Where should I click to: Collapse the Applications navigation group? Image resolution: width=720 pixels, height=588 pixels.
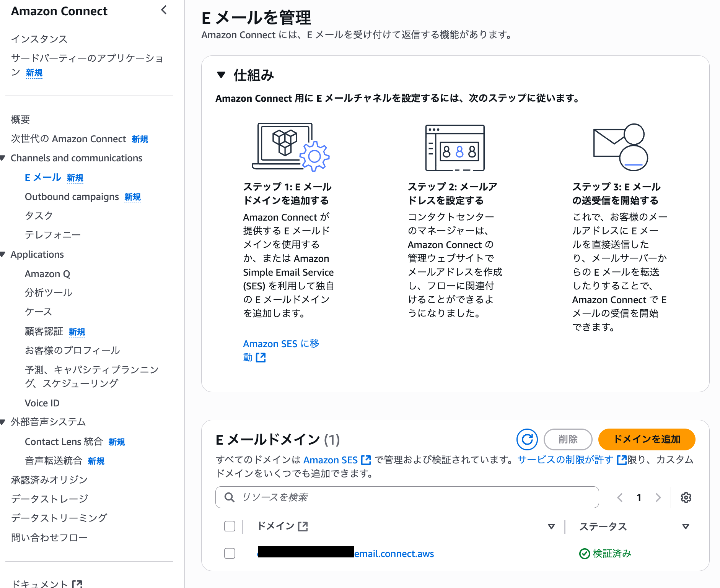pyautogui.click(x=3, y=254)
